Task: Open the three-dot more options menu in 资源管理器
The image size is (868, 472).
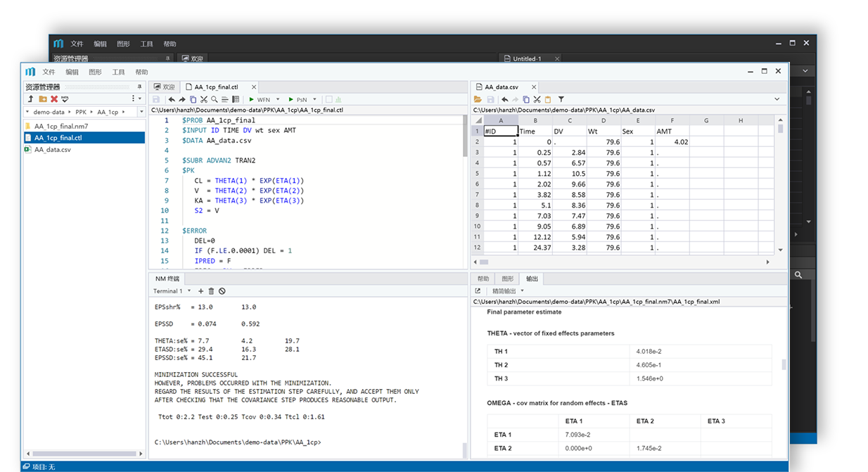Action: 133,99
